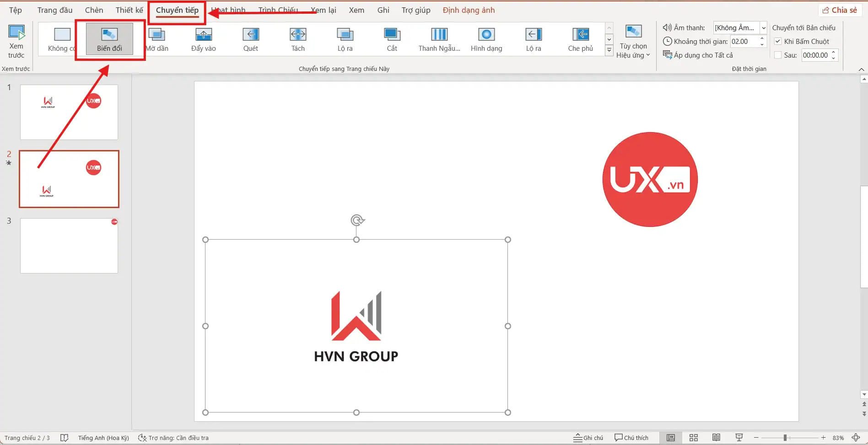Screen dimensions: 868x445
Task: Select the Thanh Ngẫu nhiên transition
Action: point(439,39)
